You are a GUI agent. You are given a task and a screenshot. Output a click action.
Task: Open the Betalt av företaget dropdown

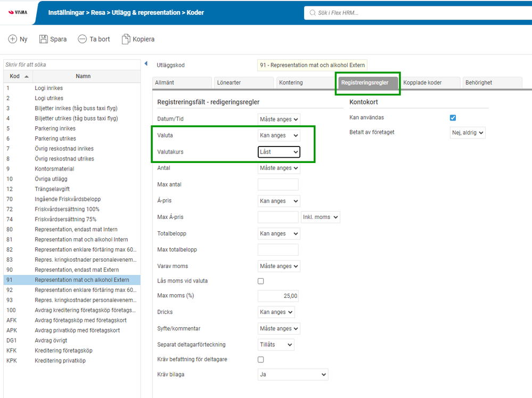click(x=468, y=133)
